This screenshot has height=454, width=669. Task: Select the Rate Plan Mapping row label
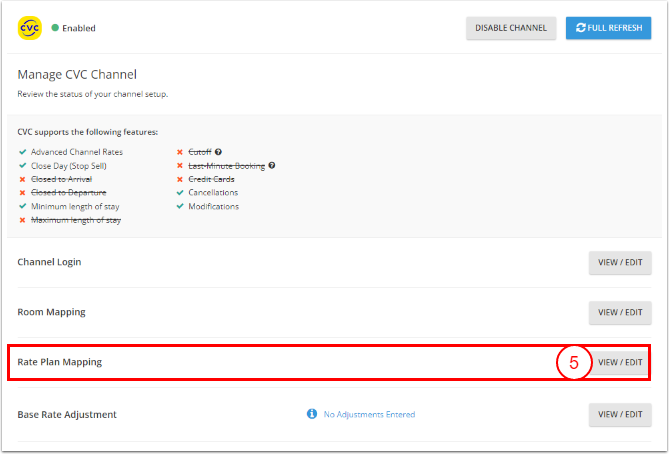coord(60,362)
